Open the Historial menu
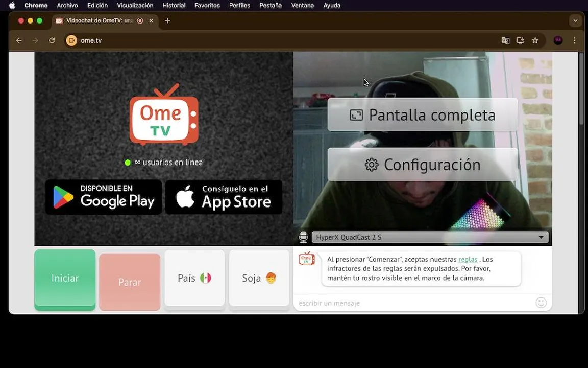 174,5
